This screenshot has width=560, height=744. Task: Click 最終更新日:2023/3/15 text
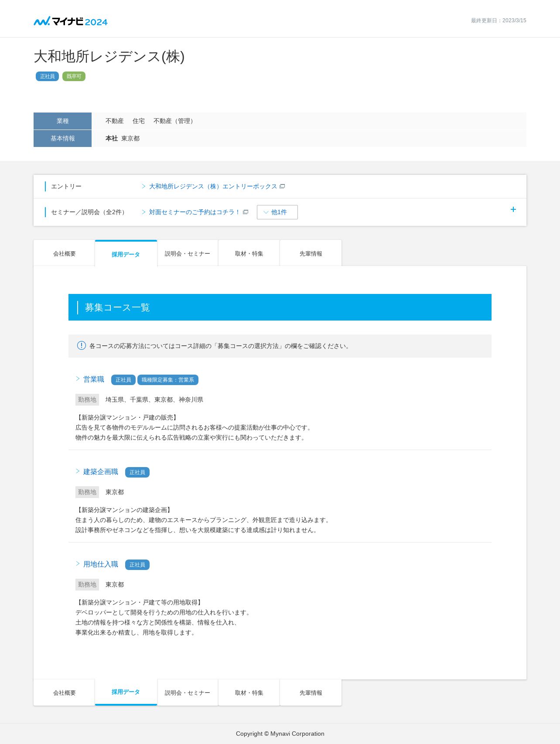tap(499, 20)
